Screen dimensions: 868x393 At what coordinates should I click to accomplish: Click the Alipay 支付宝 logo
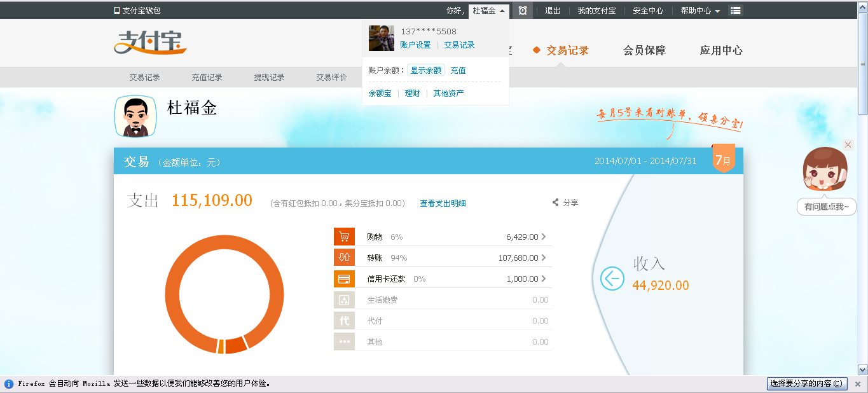151,42
